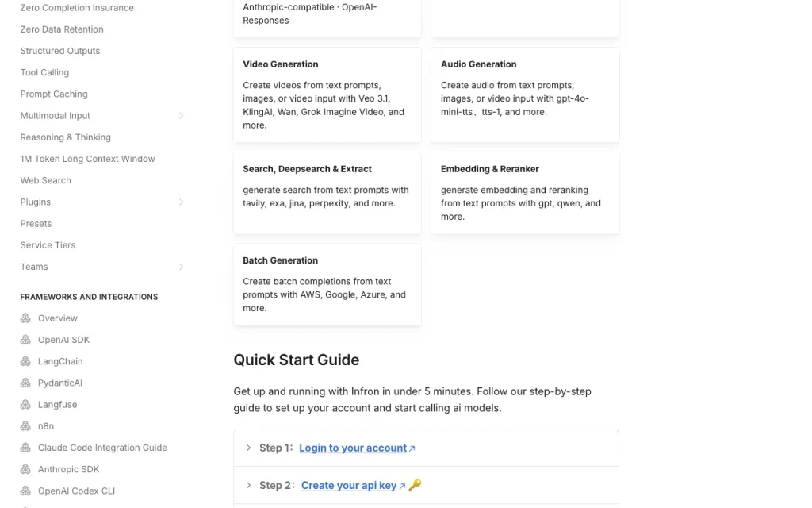The image size is (812, 508).
Task: Open Zero Data Retention page
Action: tap(62, 29)
